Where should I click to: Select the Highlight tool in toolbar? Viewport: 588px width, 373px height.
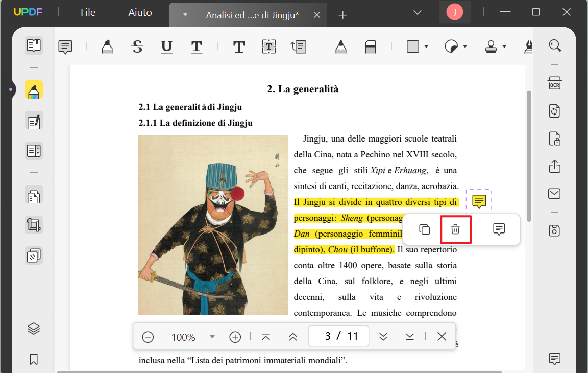click(107, 47)
